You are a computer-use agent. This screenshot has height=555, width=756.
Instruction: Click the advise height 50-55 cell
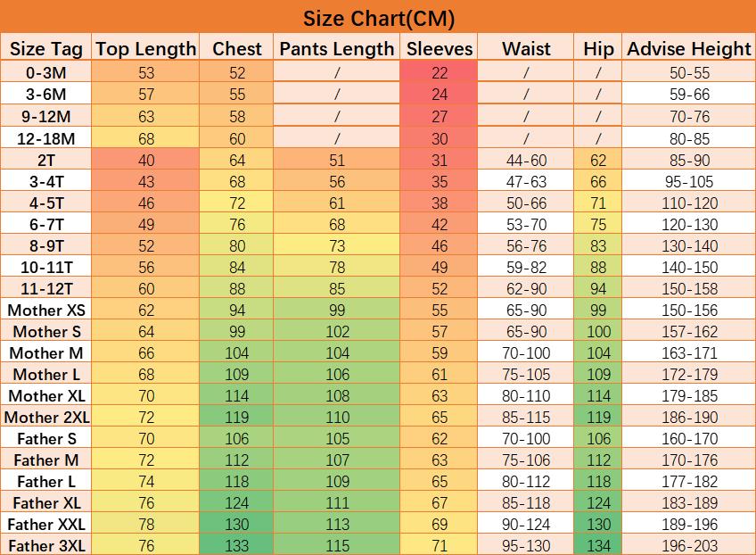coord(689,73)
